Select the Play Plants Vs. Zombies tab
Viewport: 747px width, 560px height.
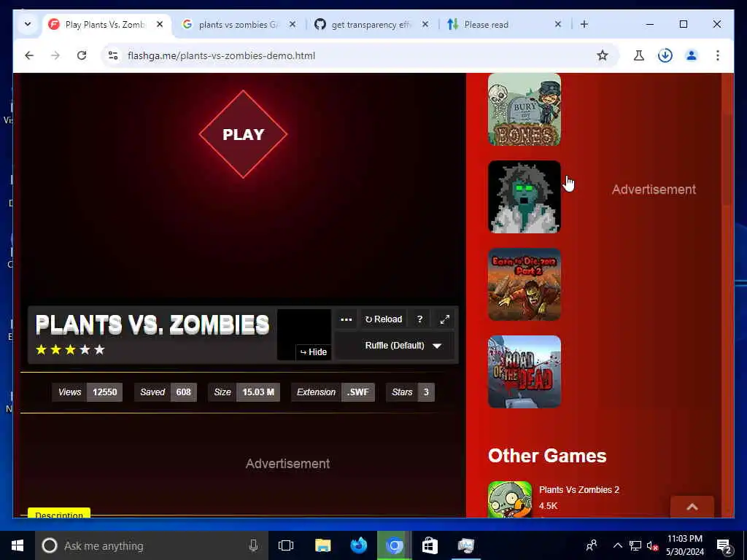105,25
